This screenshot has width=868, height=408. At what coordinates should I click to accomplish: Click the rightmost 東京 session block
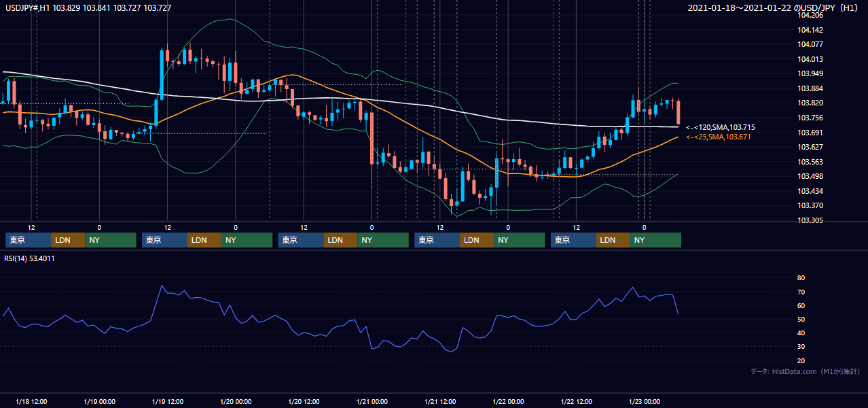pyautogui.click(x=574, y=240)
